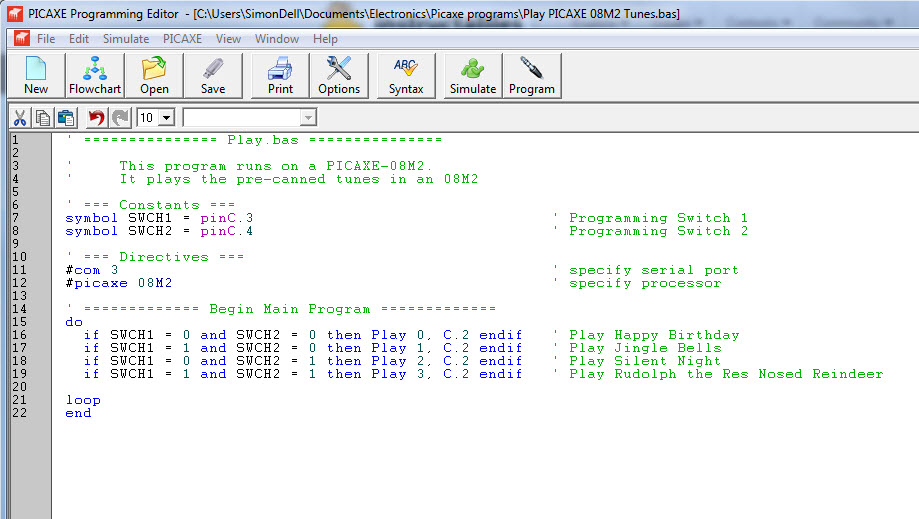This screenshot has height=519, width=919.
Task: Open the Window menu
Action: pyautogui.click(x=277, y=39)
